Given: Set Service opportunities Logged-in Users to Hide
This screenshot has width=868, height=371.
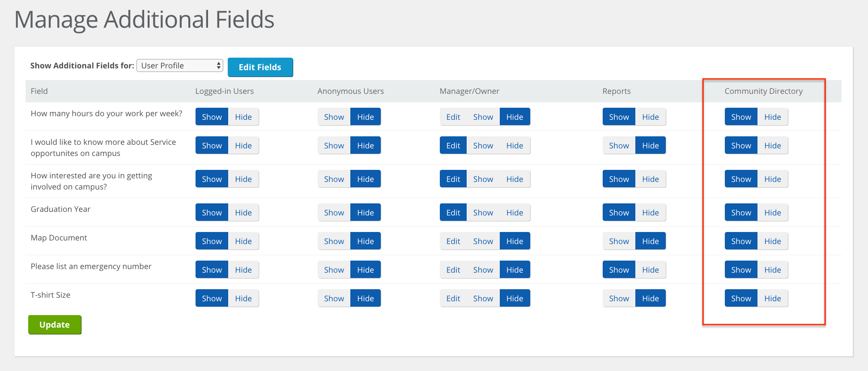Looking at the screenshot, I should click(x=243, y=145).
